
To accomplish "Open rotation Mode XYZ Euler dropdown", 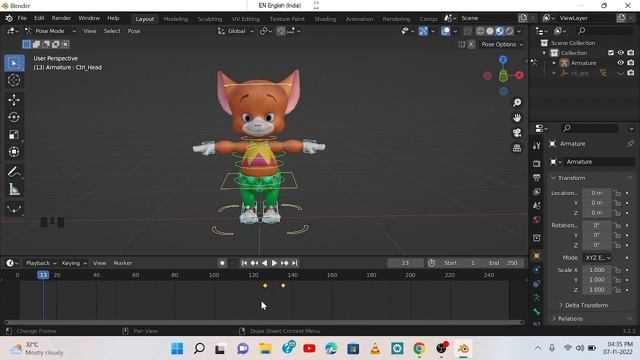I will coord(597,258).
